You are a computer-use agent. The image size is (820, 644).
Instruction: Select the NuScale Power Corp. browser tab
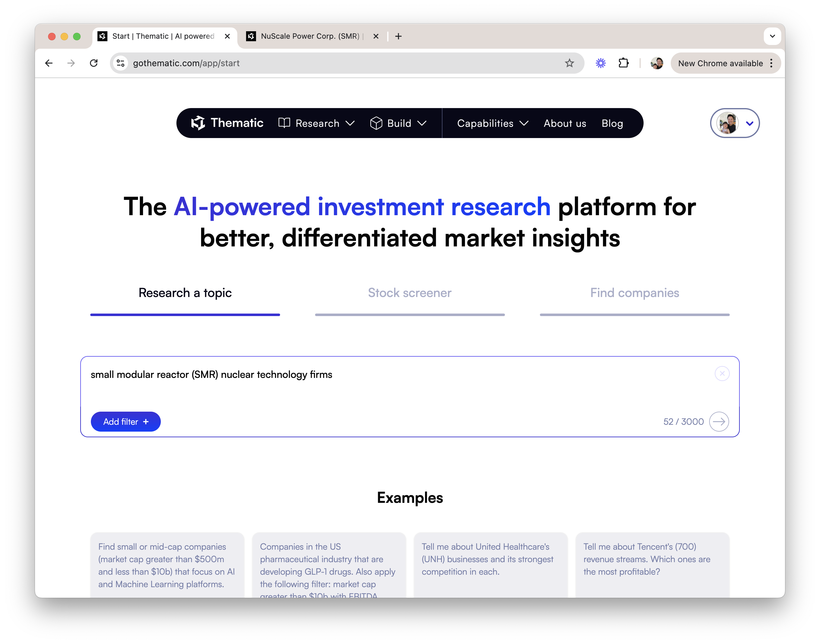(310, 36)
